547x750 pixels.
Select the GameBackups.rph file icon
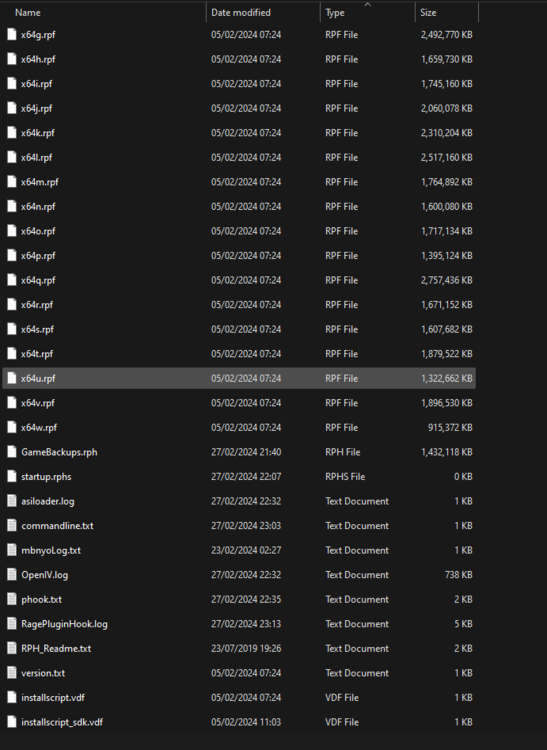click(12, 452)
